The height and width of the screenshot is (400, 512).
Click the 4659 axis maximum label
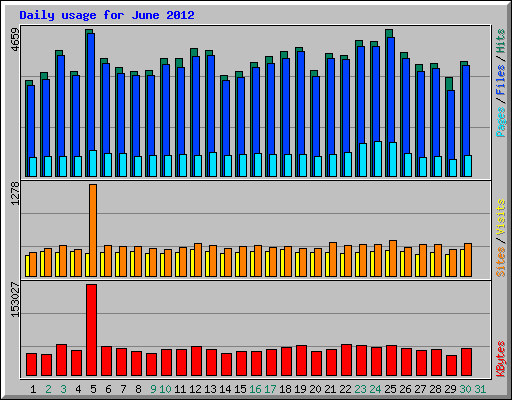coord(16,40)
